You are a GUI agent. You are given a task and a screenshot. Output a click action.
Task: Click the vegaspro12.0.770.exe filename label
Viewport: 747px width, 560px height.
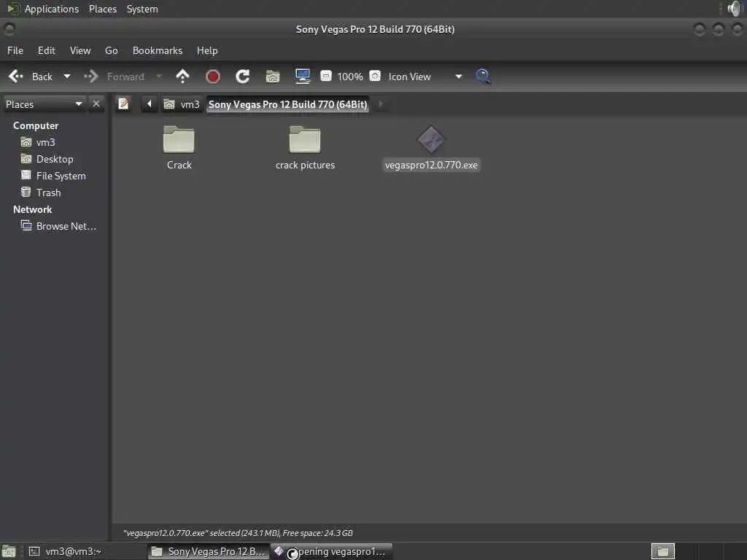pos(431,166)
